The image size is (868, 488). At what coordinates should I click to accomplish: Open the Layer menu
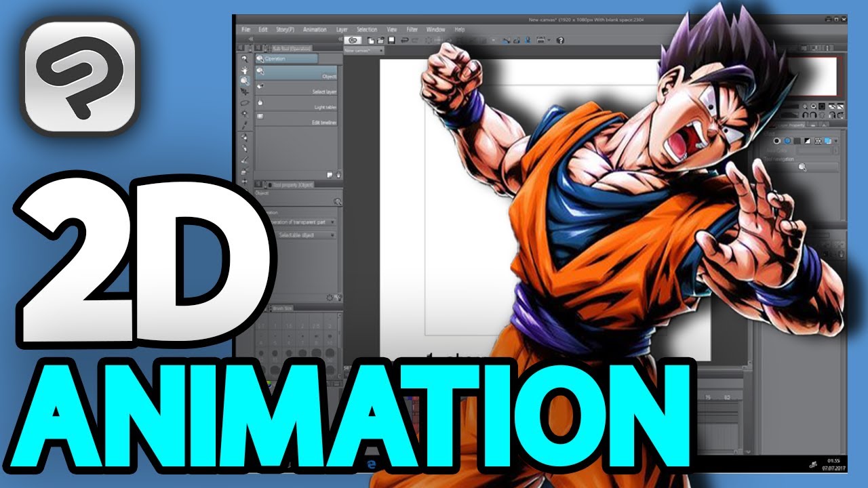click(x=342, y=30)
